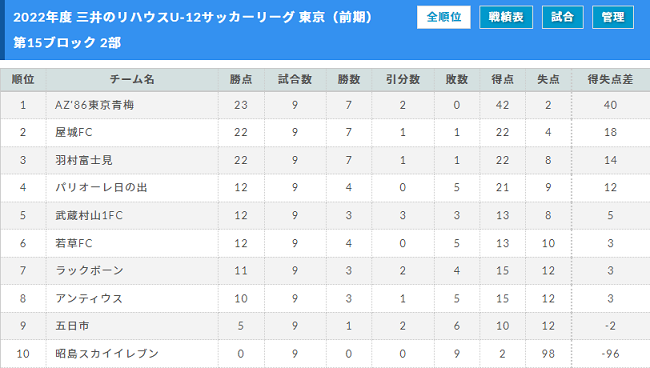
Task: Open team 昭島スカイイレブン
Action: click(107, 353)
